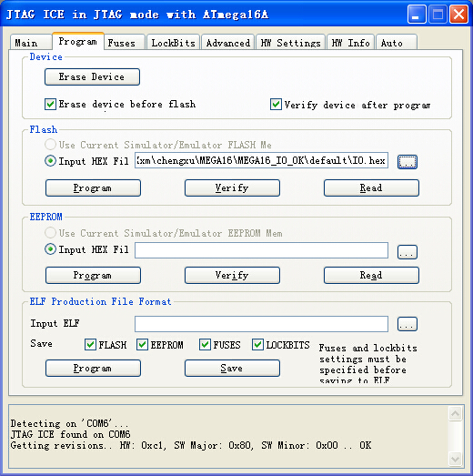Screen dimensions: 473x476
Task: Click the 'Detecting on COM6' log line
Action: tap(69, 423)
